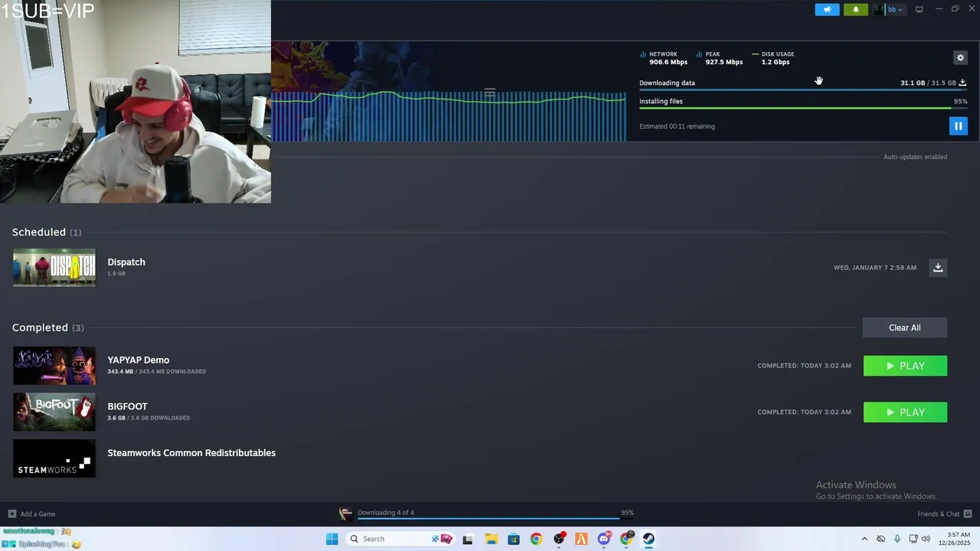Pause the current download
Image resolution: width=980 pixels, height=551 pixels.
[958, 126]
